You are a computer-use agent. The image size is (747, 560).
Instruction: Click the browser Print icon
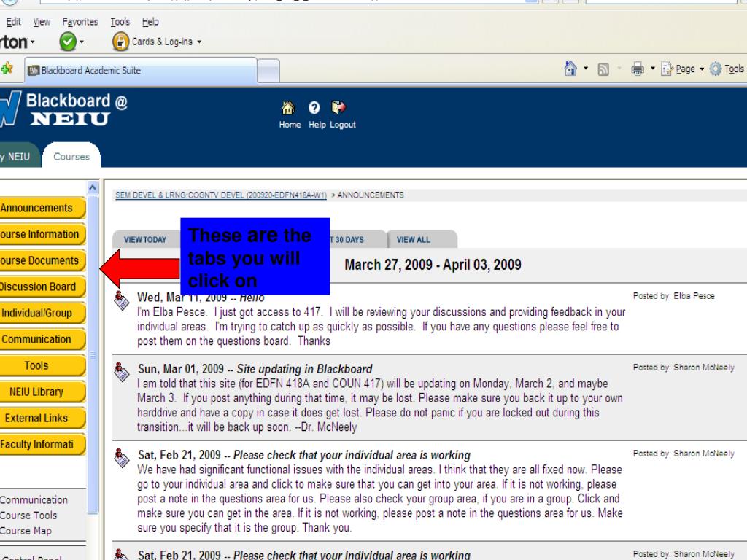coord(638,69)
